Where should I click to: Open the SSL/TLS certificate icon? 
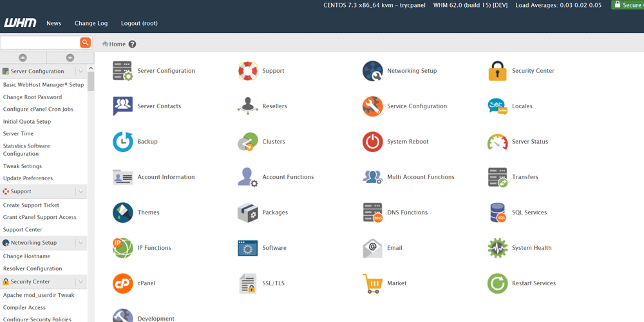pos(248,283)
